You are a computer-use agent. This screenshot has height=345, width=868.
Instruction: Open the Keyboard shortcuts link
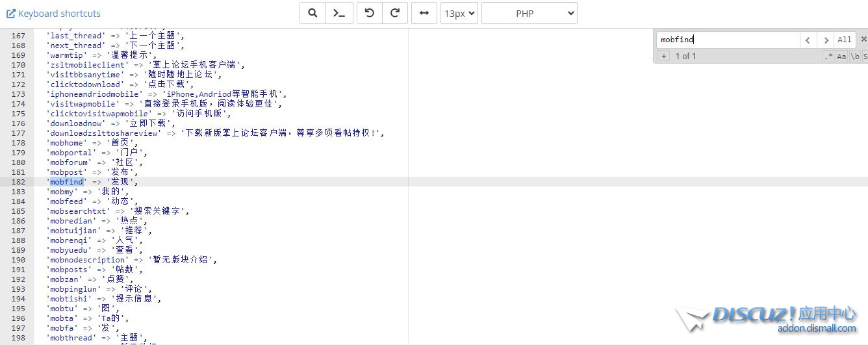pyautogui.click(x=53, y=13)
